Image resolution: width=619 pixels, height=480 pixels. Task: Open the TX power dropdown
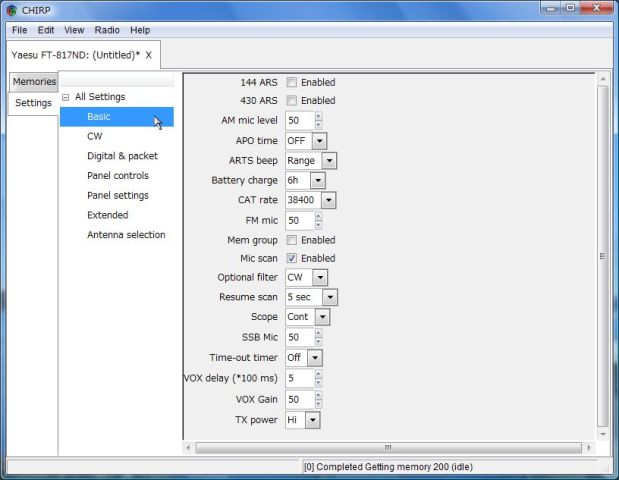312,420
